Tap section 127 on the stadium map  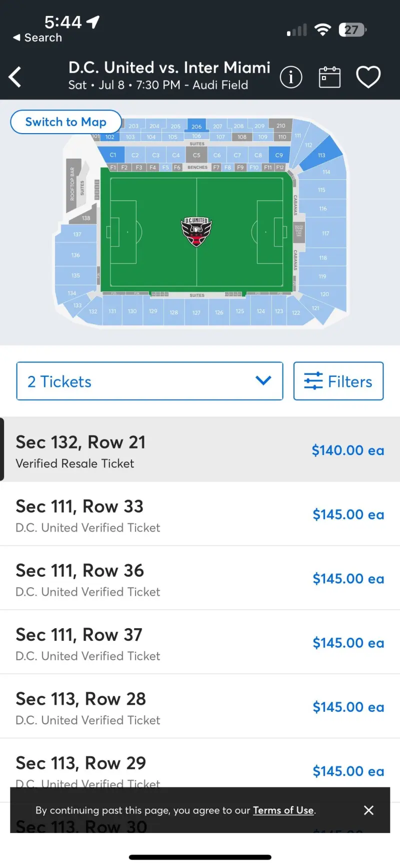[x=196, y=311]
